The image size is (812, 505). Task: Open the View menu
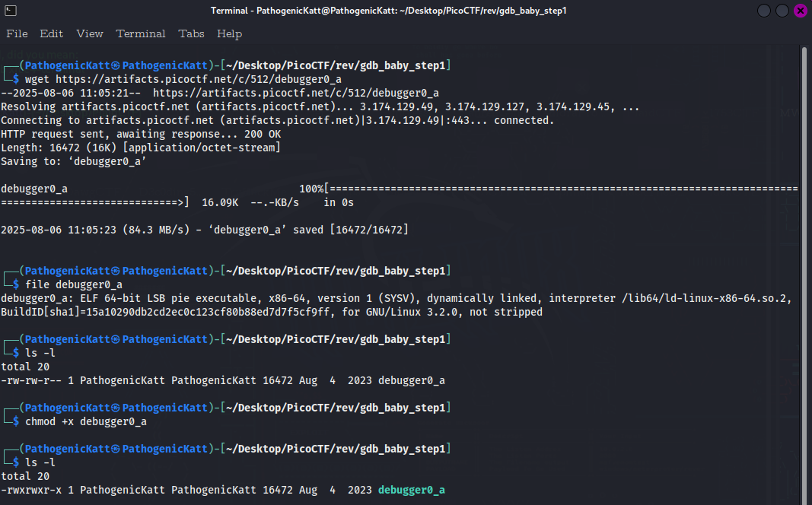tap(90, 33)
